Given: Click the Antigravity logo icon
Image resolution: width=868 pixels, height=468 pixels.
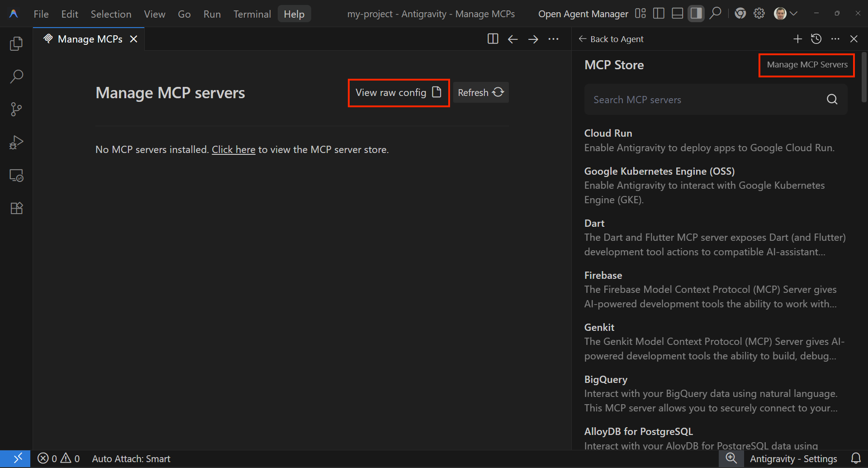Looking at the screenshot, I should tap(14, 14).
